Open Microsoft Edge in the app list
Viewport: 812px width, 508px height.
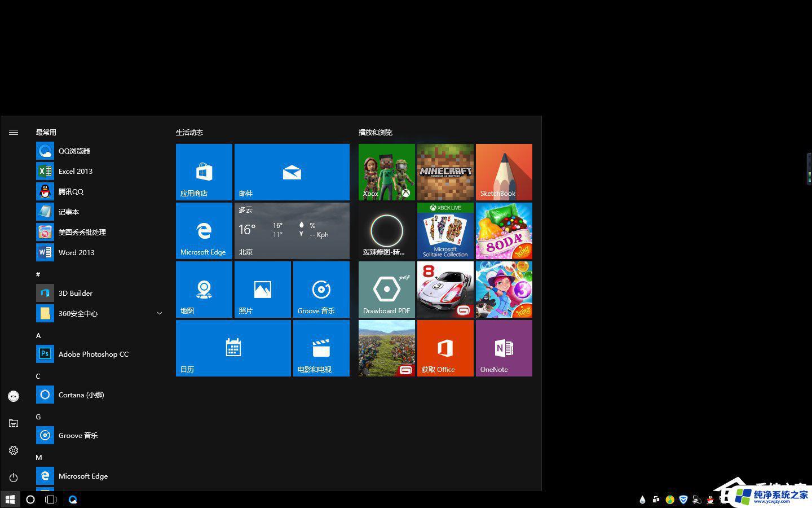click(x=99, y=476)
